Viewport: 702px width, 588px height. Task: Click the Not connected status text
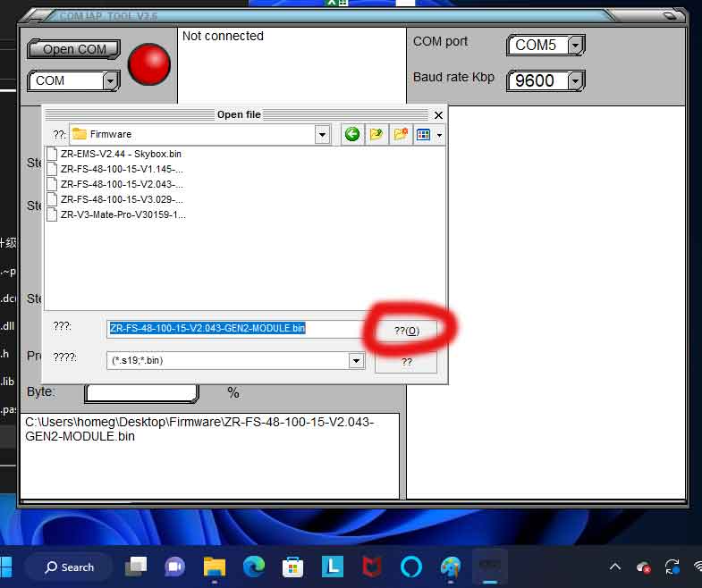[223, 37]
